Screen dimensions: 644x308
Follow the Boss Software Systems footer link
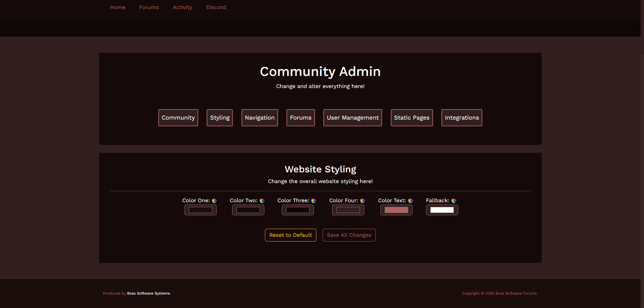[x=149, y=294]
